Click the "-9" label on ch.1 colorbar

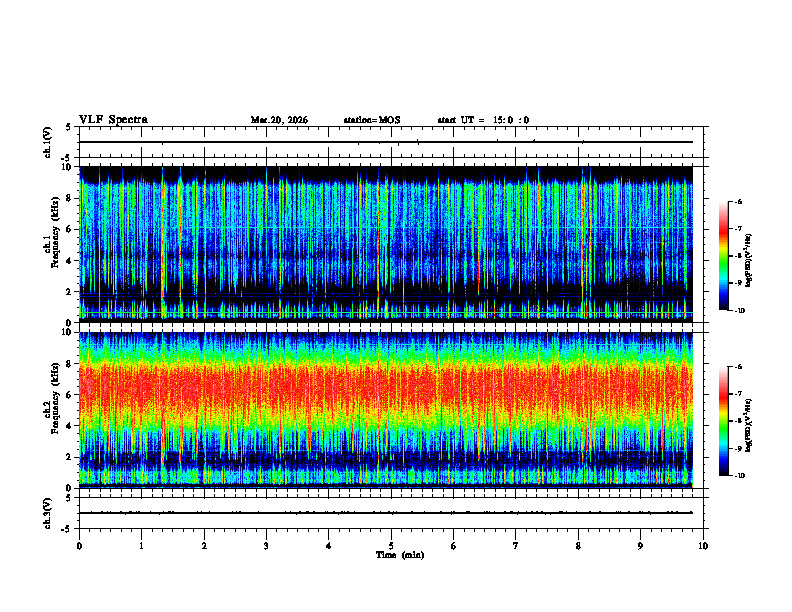[x=737, y=283]
